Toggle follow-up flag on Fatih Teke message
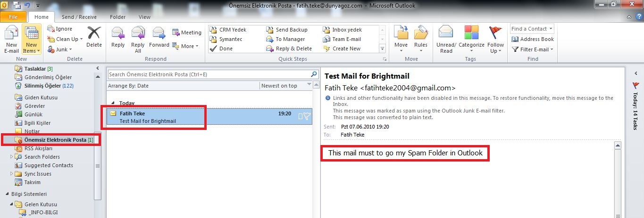The width and height of the screenshot is (644, 218). click(307, 116)
